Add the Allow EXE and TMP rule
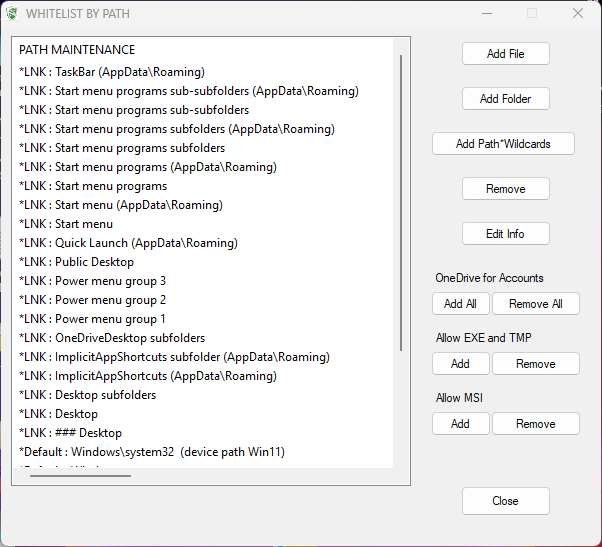602x547 pixels. point(460,364)
